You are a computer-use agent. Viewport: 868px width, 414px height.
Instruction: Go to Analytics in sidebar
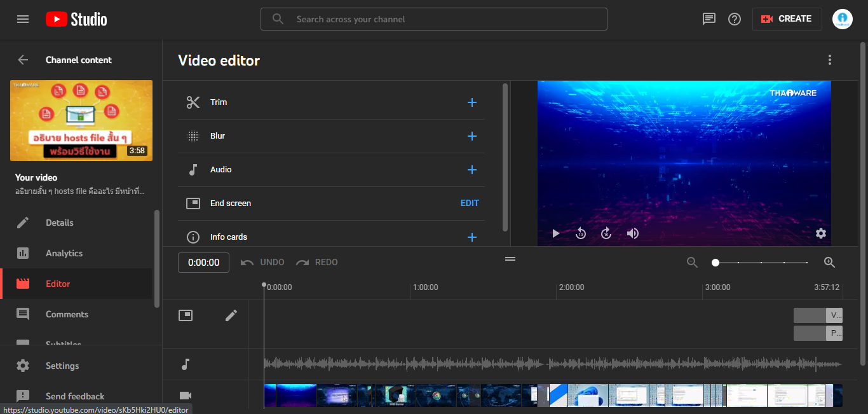point(64,253)
